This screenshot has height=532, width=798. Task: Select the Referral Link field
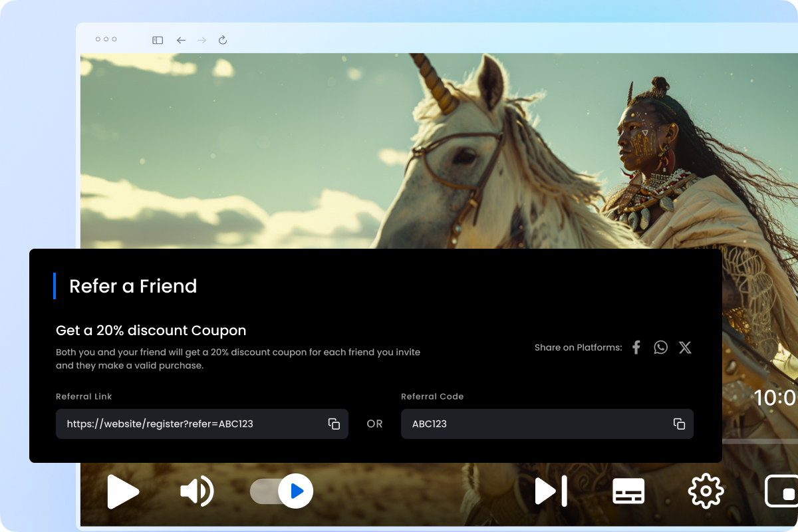click(186, 424)
